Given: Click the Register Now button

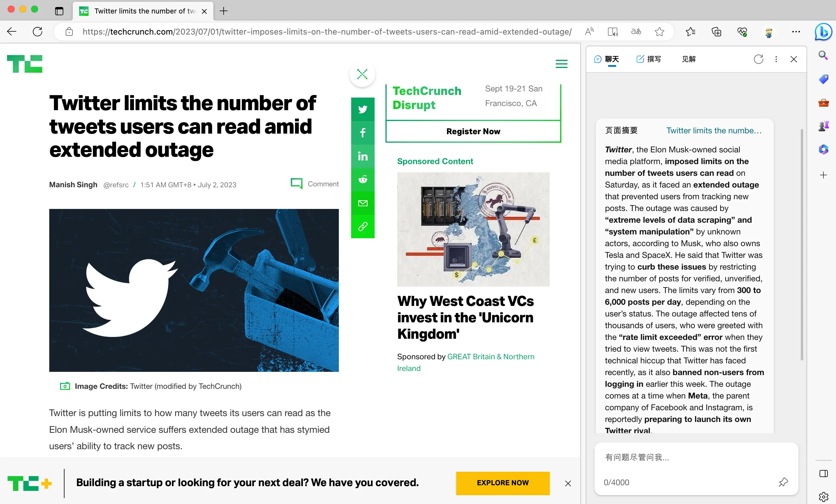Looking at the screenshot, I should point(473,131).
